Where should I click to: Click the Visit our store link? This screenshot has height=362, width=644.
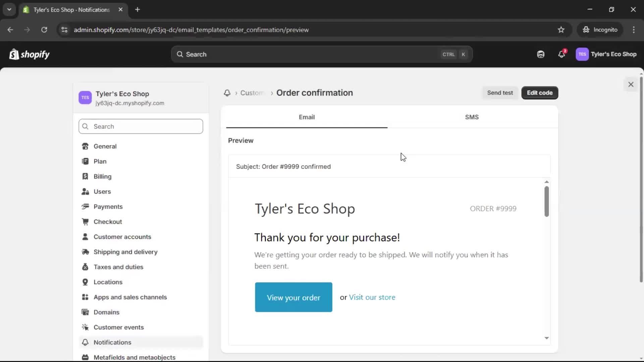(x=372, y=297)
